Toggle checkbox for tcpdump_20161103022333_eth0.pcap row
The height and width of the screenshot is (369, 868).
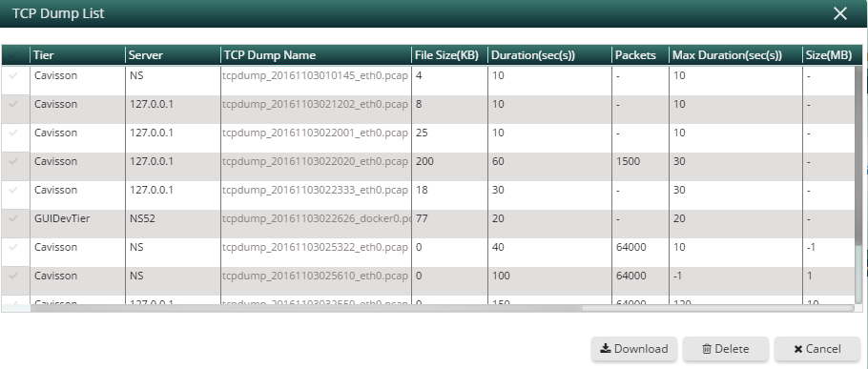(x=14, y=190)
